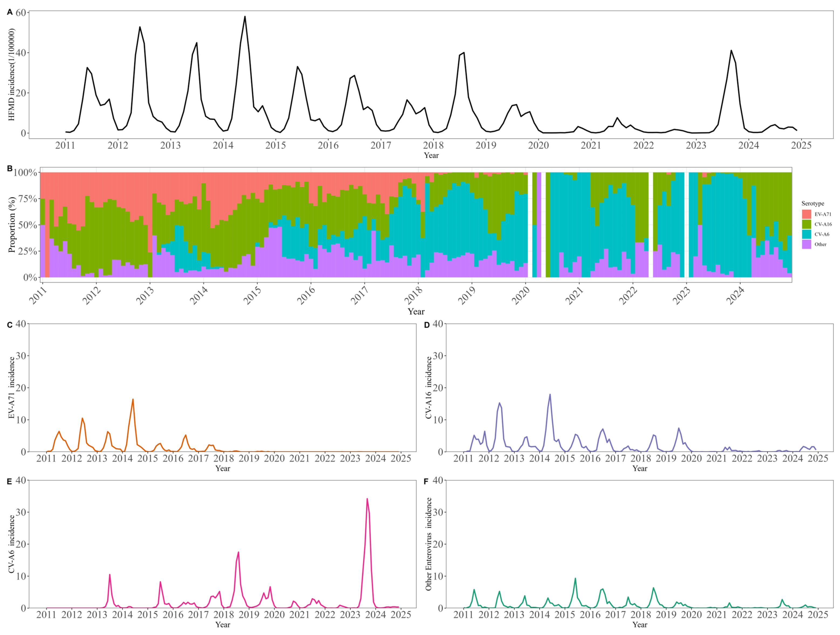Screen dimensions: 840x635
Task: Click the CV-A16 green legend swatch
Action: [807, 224]
